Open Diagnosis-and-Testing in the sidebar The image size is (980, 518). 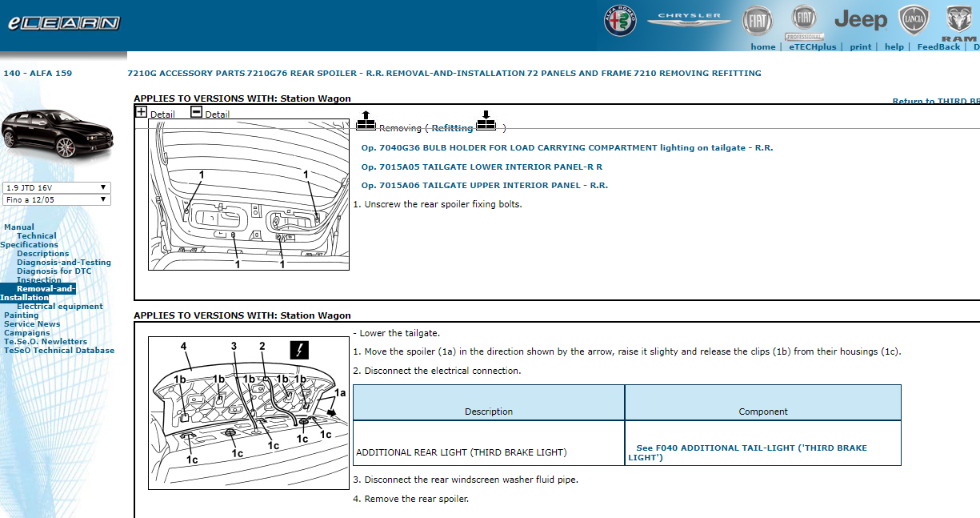click(x=64, y=263)
